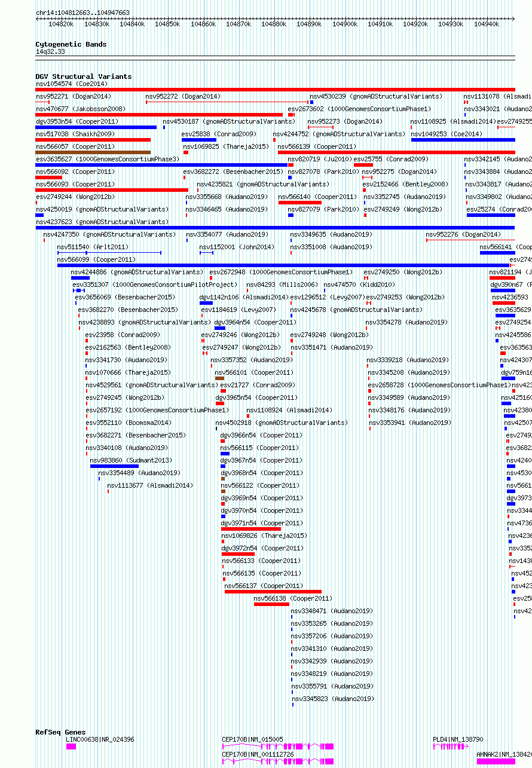This screenshot has width=532, height=768.
Task: Select nsv983860 (Sudmant2013) label
Action: (x=131, y=460)
